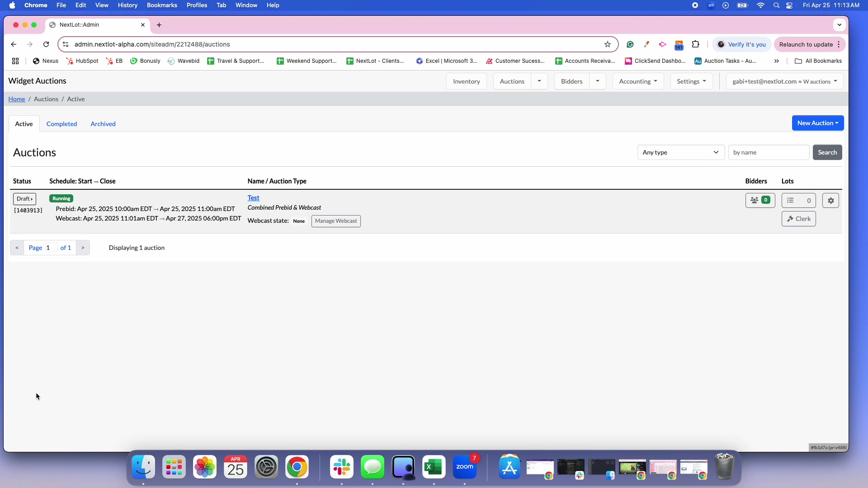Screen dimensions: 868x488
Task: Click the by name search field
Action: [769, 152]
